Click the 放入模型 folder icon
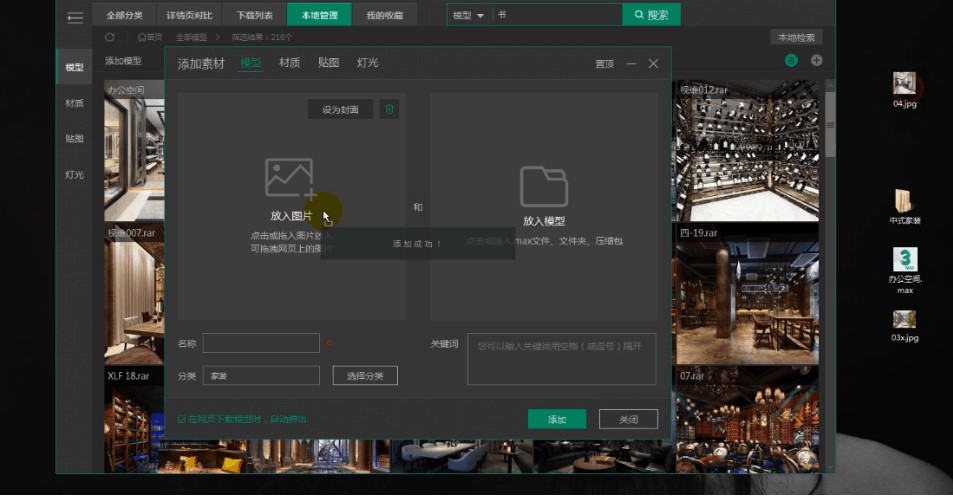953x496 pixels. click(x=544, y=187)
